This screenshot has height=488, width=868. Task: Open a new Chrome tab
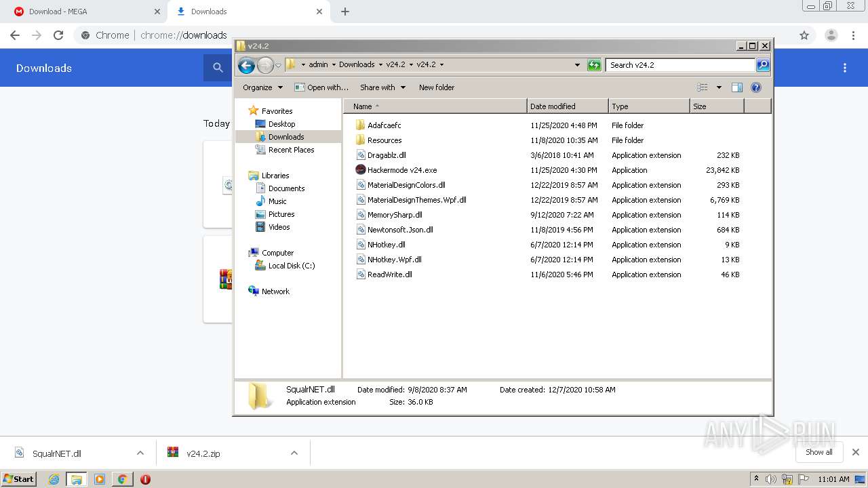(344, 12)
